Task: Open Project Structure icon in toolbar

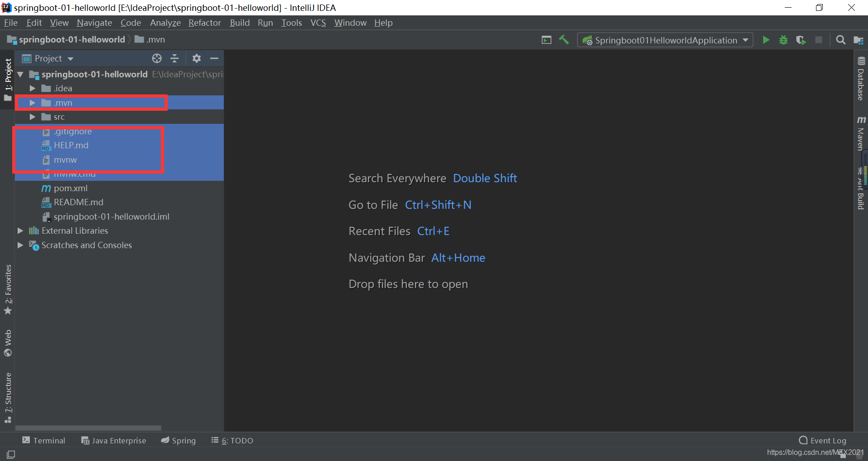Action: tap(859, 40)
